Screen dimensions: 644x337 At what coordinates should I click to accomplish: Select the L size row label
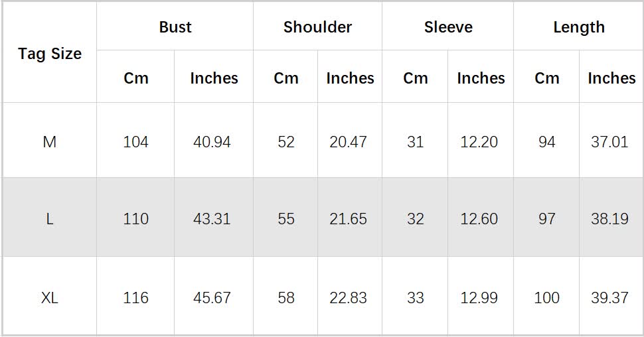50,218
